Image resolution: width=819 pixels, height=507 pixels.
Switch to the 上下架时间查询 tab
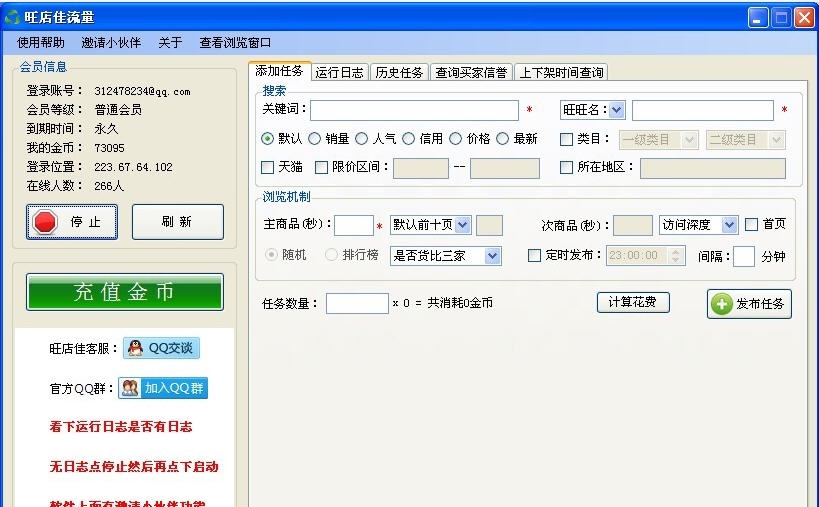(561, 73)
